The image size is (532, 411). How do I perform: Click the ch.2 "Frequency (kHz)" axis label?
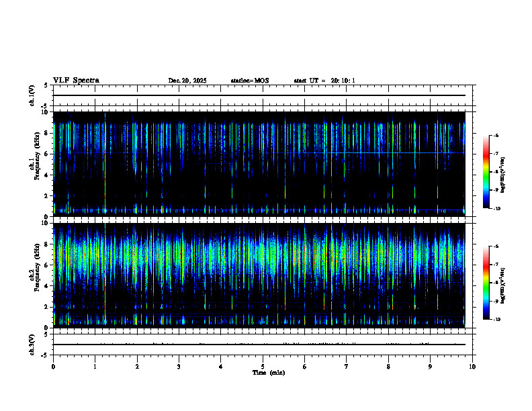[x=37, y=267]
